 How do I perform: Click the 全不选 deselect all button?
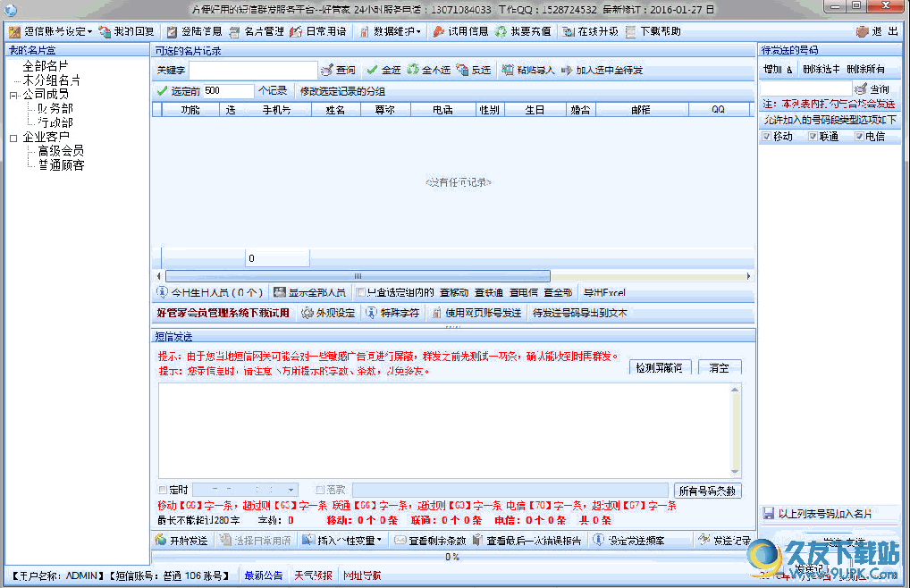(x=429, y=71)
